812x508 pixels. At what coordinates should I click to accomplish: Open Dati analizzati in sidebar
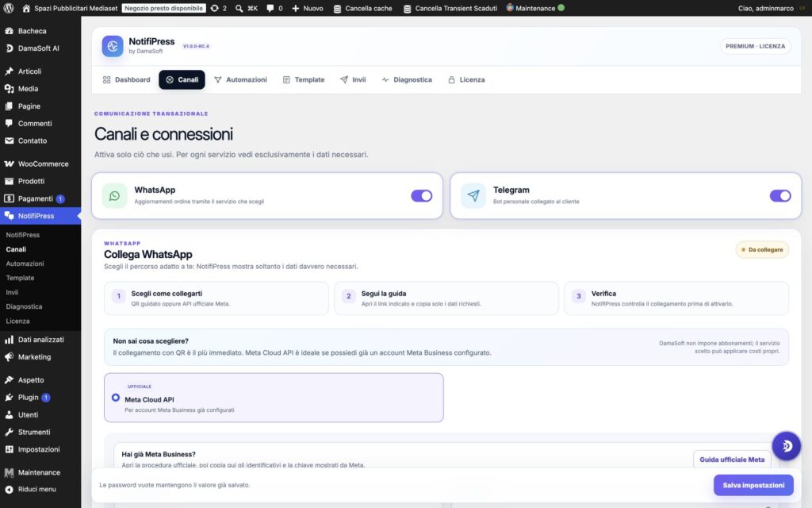coord(40,340)
